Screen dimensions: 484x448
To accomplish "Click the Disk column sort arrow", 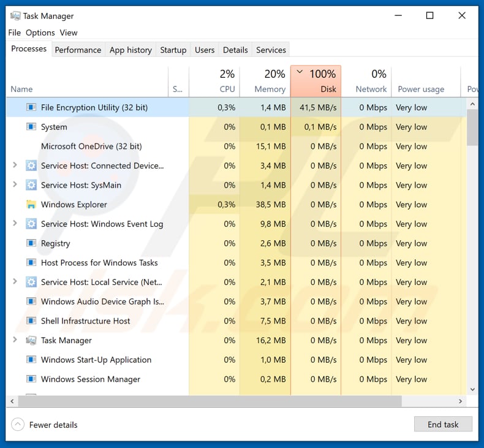I will [x=299, y=72].
